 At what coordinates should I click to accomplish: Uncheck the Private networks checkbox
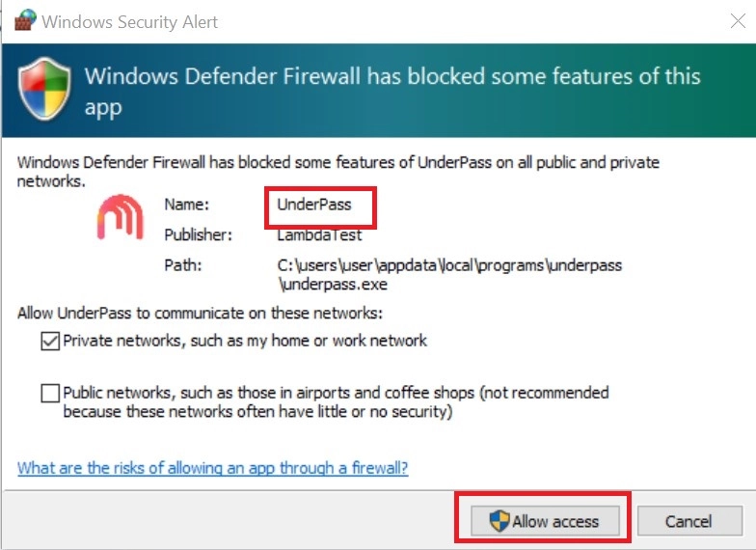tap(49, 341)
